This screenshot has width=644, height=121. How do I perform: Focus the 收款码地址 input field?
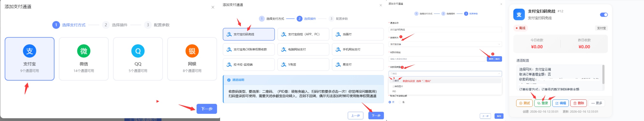pos(437,59)
